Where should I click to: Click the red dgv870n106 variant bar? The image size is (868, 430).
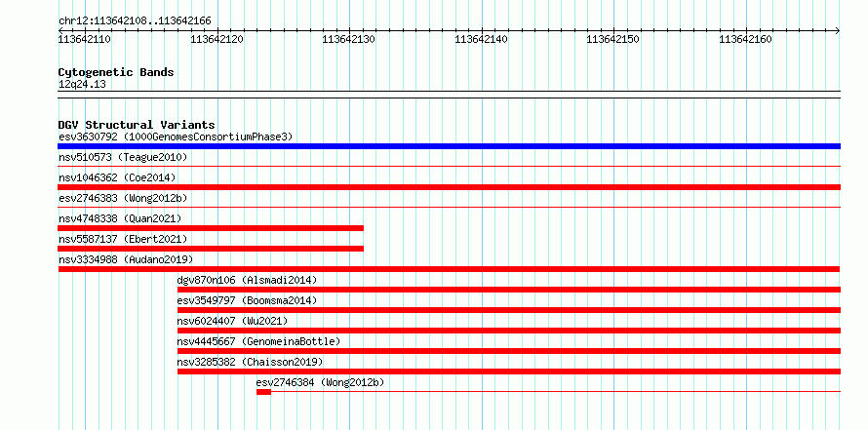click(x=509, y=290)
